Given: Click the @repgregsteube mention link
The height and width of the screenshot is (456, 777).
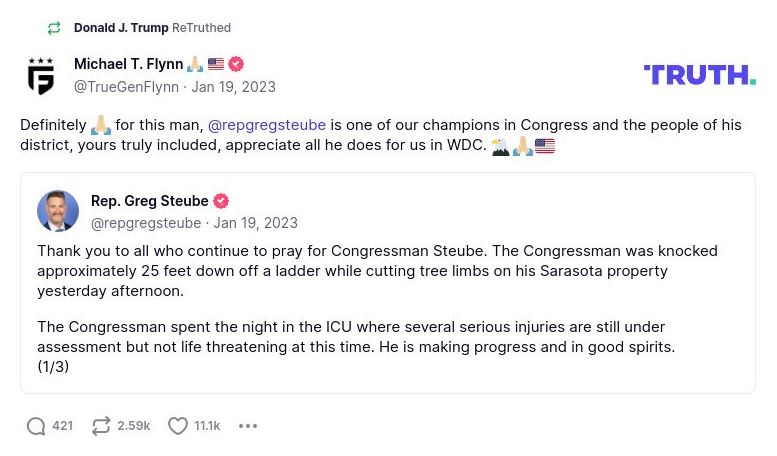Looking at the screenshot, I should (x=266, y=125).
